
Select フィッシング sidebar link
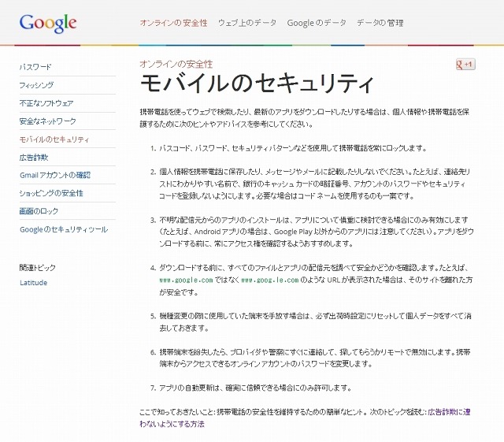point(37,85)
